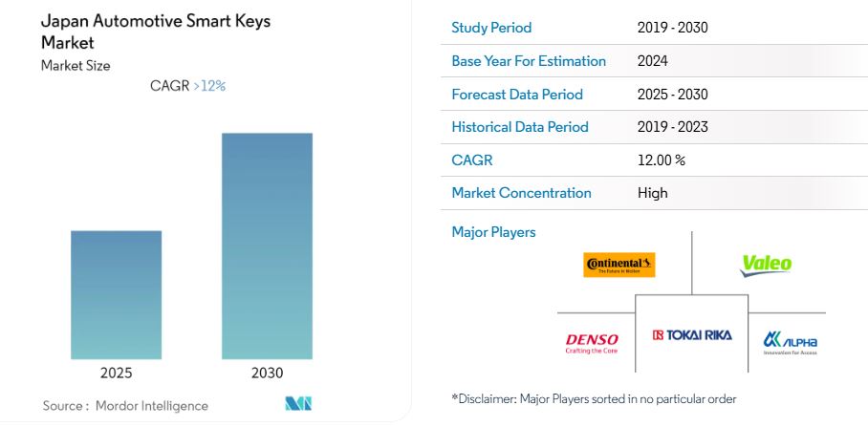868x427 pixels.
Task: Click the Market Concentration label
Action: click(521, 193)
